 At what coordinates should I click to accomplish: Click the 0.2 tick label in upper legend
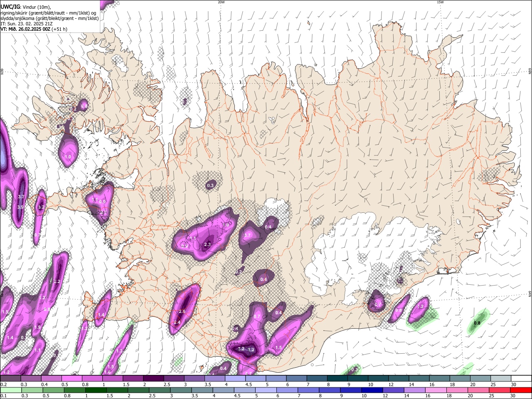pos(3,384)
